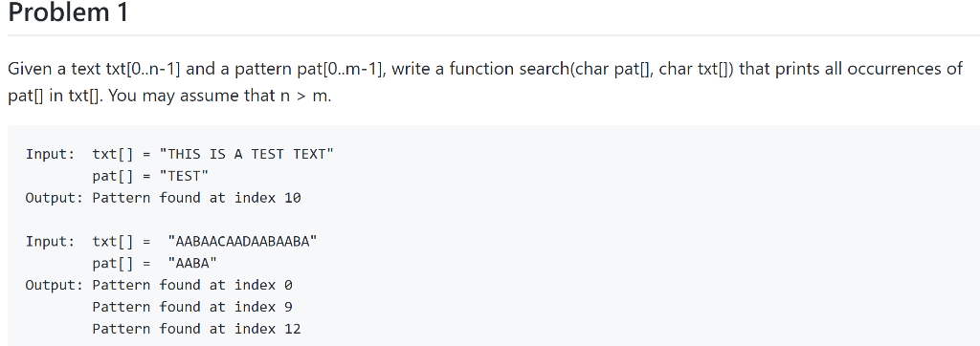
Task: Click the first Input: label in code block
Action: pyautogui.click(x=51, y=154)
